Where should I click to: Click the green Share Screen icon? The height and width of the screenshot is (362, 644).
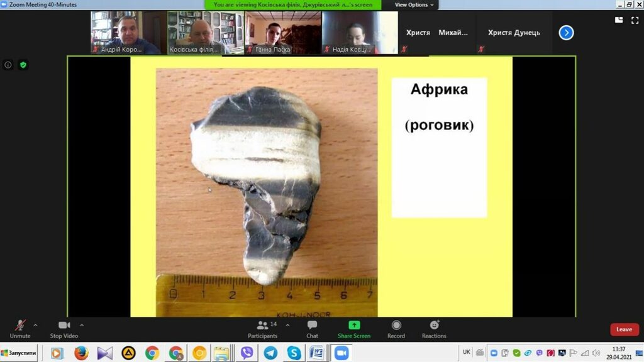354,326
